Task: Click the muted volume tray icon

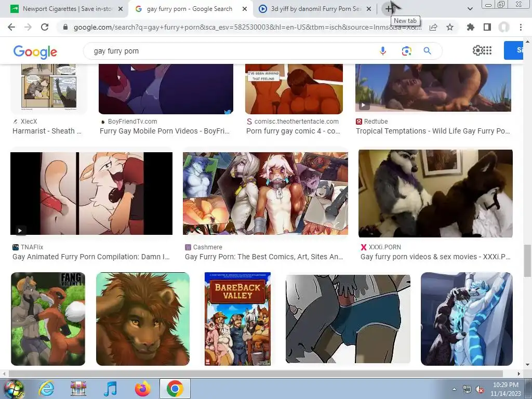Action: [x=480, y=390]
